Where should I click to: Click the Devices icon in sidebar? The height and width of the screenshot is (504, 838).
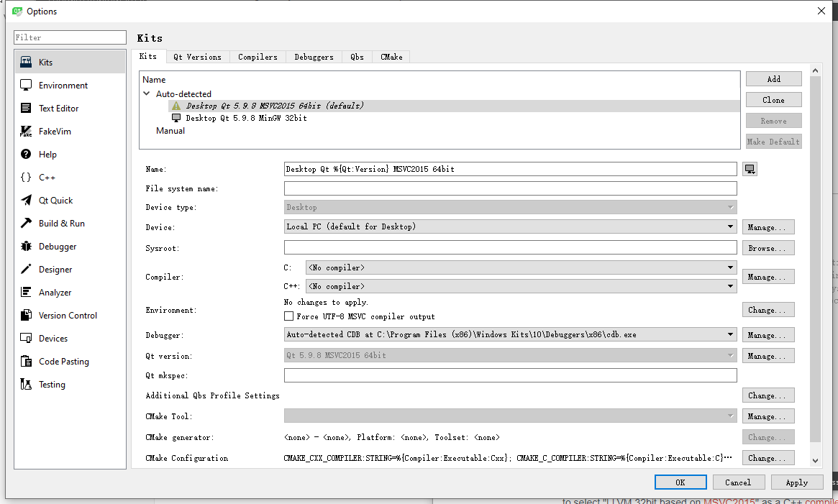click(26, 338)
